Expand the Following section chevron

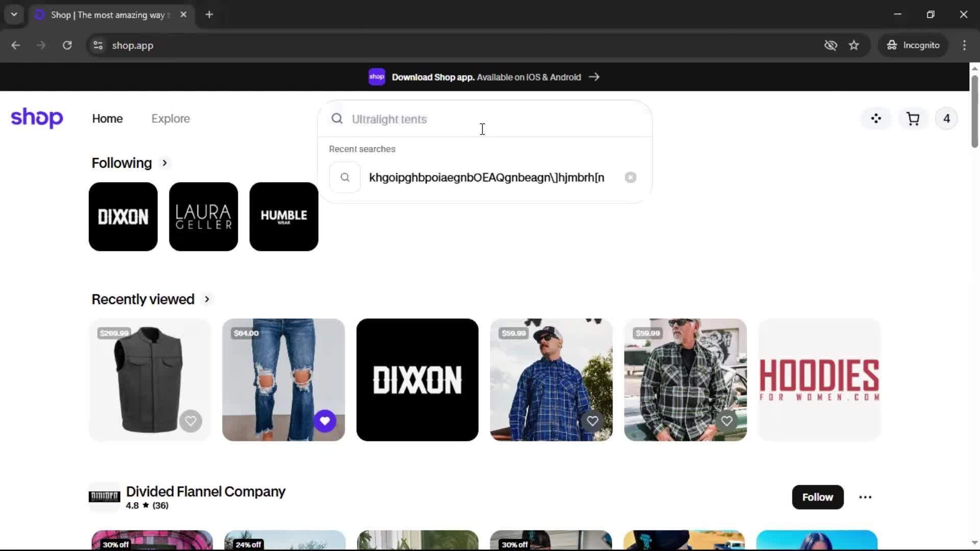coord(164,163)
